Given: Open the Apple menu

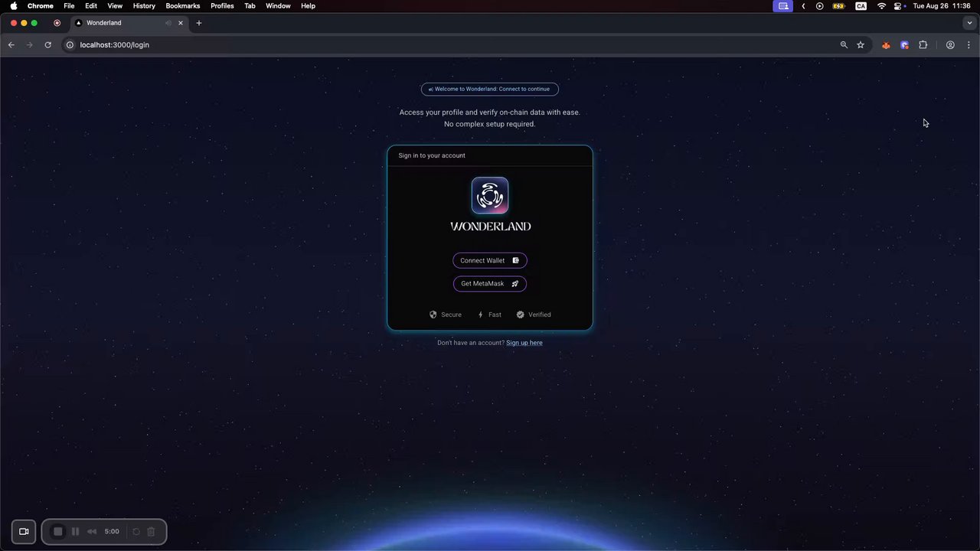Looking at the screenshot, I should pos(13,5).
